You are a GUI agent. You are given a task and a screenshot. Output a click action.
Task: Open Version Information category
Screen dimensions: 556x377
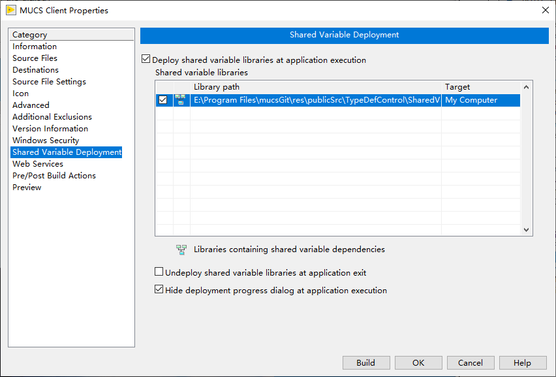coord(50,128)
